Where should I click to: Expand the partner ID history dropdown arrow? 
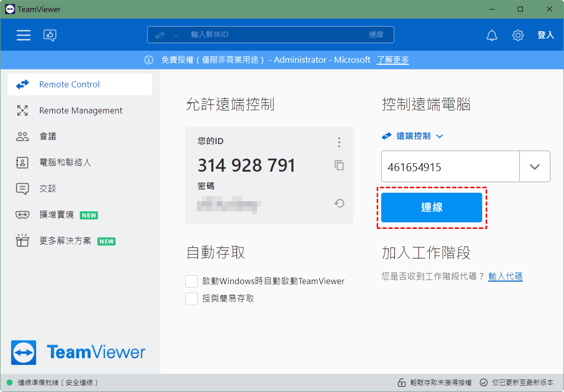point(534,167)
